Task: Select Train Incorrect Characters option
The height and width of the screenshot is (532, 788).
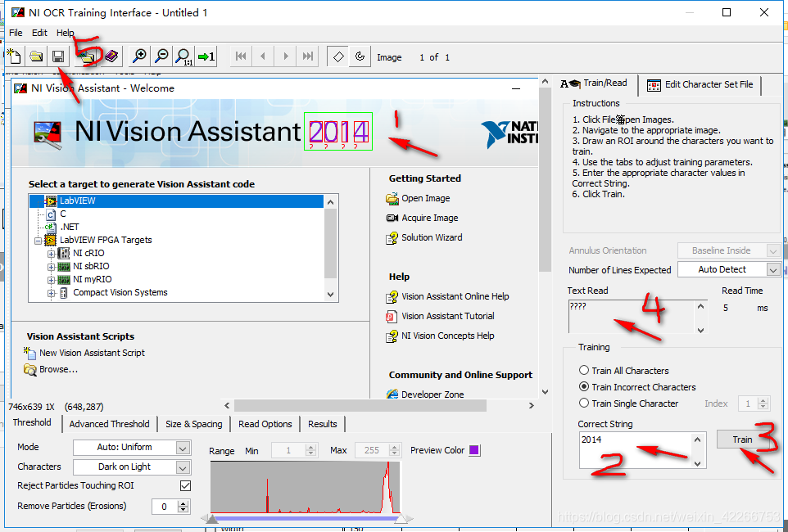Action: tap(584, 387)
